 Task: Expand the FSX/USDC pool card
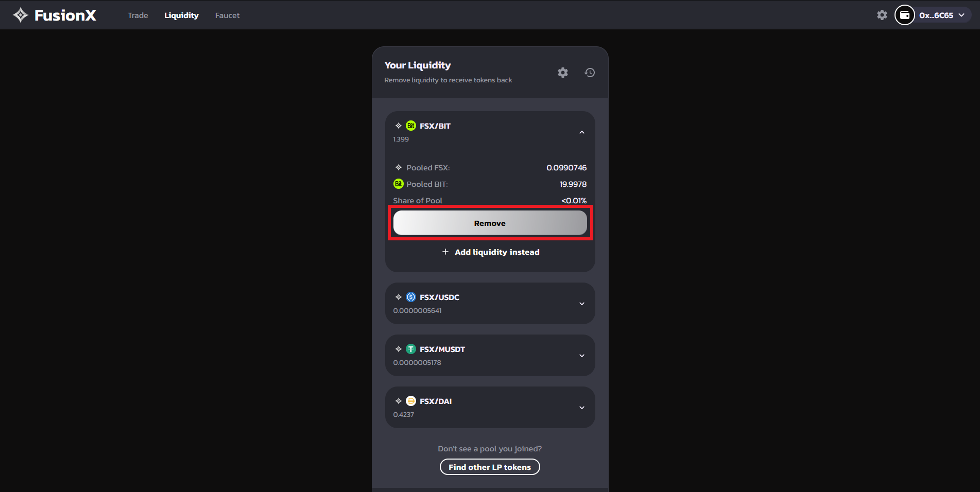581,304
